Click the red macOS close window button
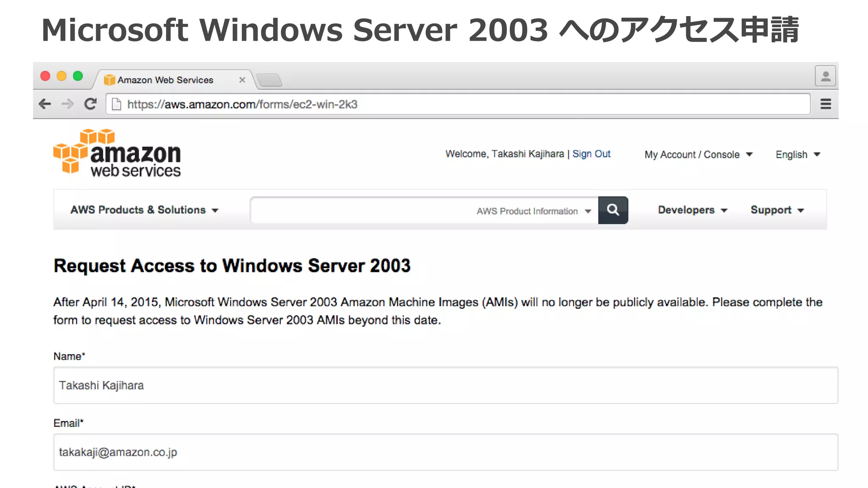The width and height of the screenshot is (868, 488). [x=45, y=76]
